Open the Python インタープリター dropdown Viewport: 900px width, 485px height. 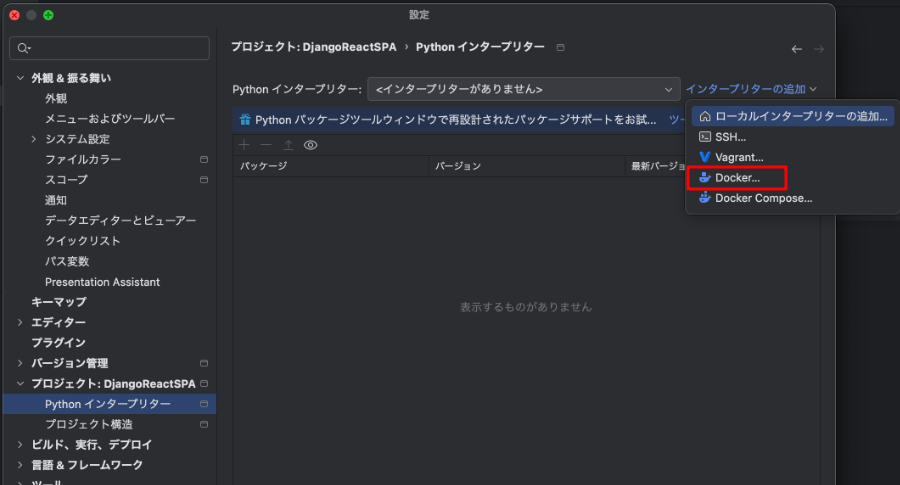tap(523, 89)
